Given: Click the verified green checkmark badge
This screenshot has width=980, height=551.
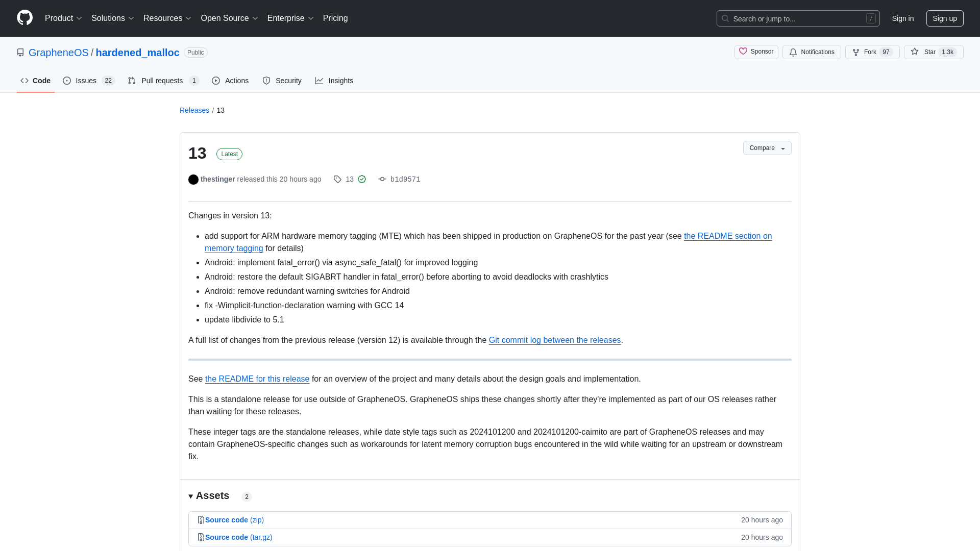Looking at the screenshot, I should point(362,180).
